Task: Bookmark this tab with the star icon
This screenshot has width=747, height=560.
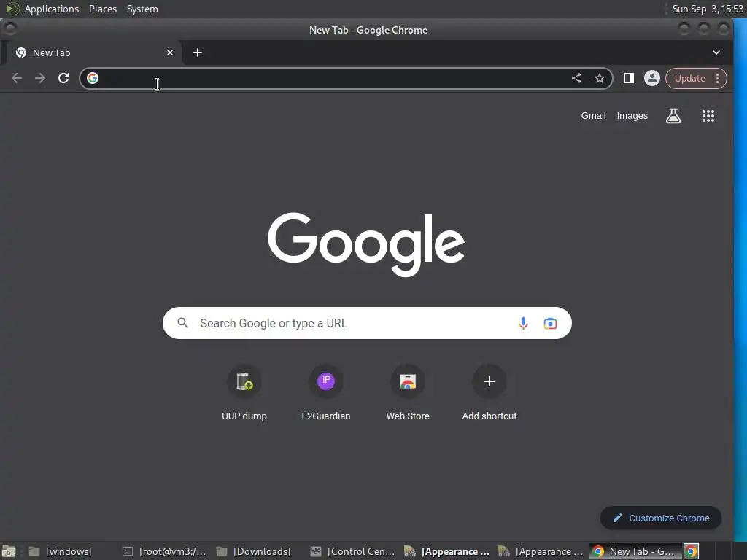Action: coord(600,78)
